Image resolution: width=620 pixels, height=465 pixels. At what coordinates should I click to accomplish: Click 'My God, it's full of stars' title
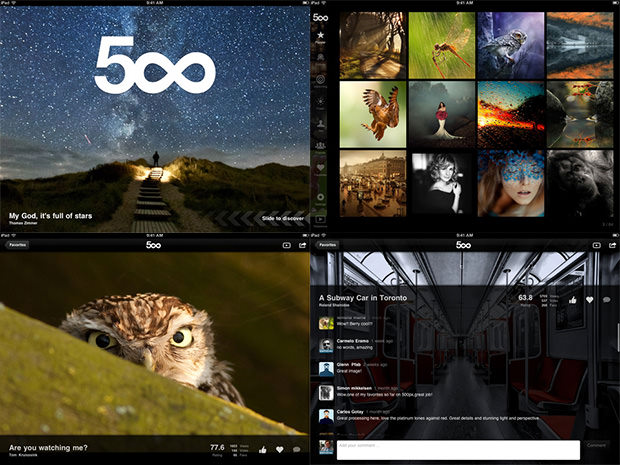click(x=50, y=216)
